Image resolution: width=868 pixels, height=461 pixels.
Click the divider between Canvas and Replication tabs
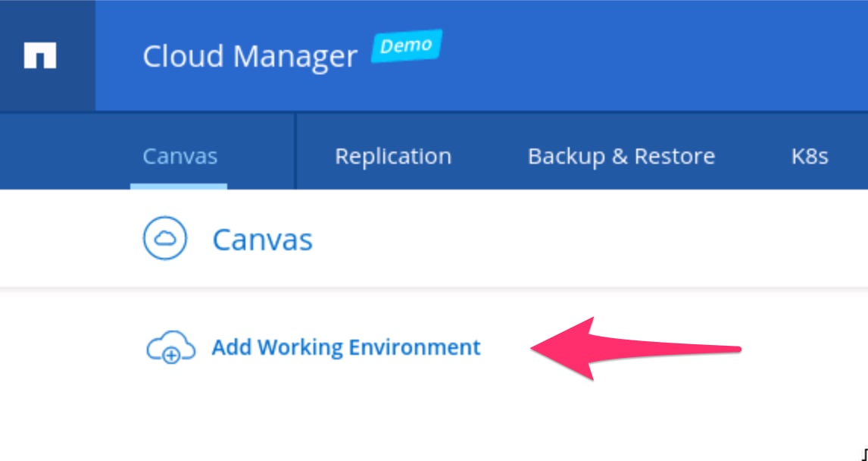click(x=295, y=152)
